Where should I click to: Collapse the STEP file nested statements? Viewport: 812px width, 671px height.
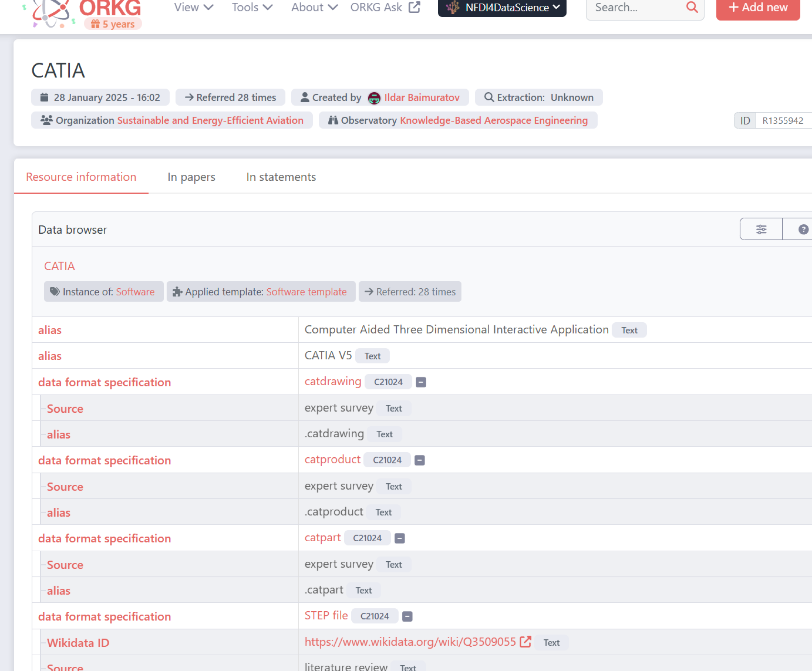(407, 616)
